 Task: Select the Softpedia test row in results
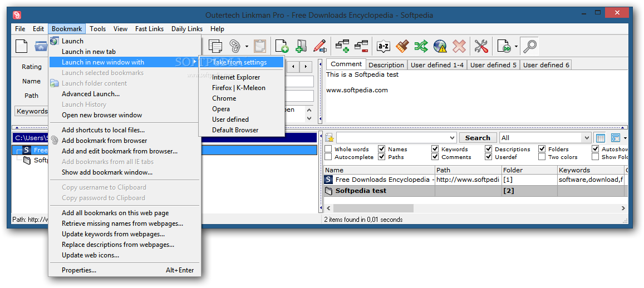pyautogui.click(x=475, y=191)
